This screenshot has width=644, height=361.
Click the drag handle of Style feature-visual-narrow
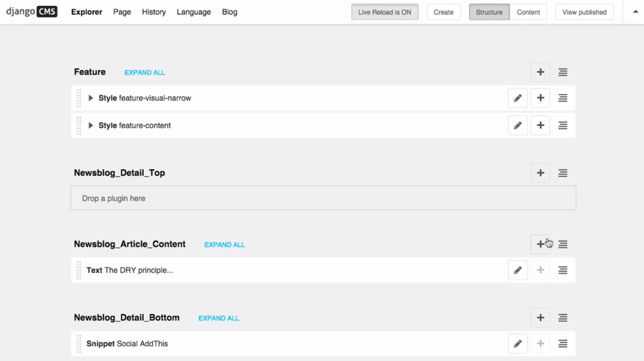[x=79, y=98]
